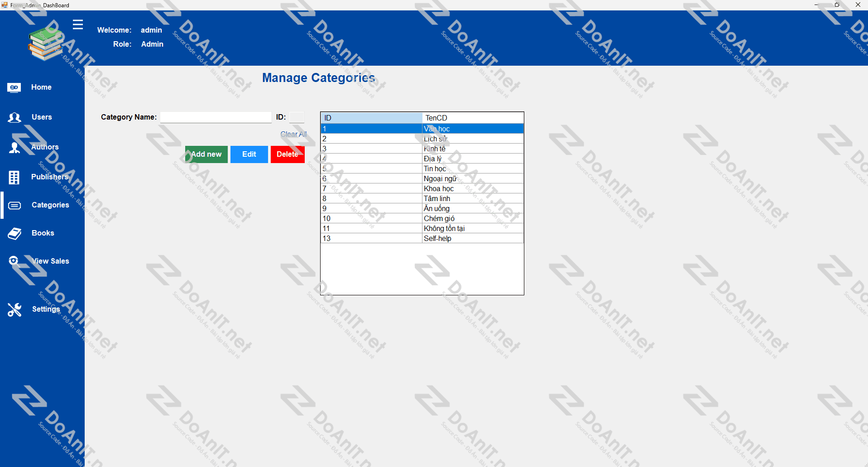Open the Books menu item
Viewport: 868px width, 467px height.
[x=43, y=233]
